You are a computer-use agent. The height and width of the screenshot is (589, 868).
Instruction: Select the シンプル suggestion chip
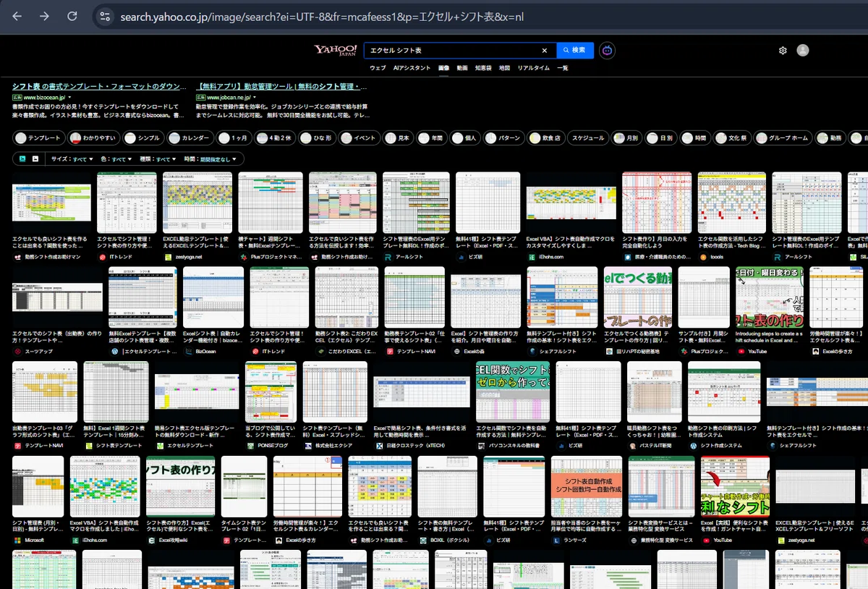pyautogui.click(x=143, y=137)
